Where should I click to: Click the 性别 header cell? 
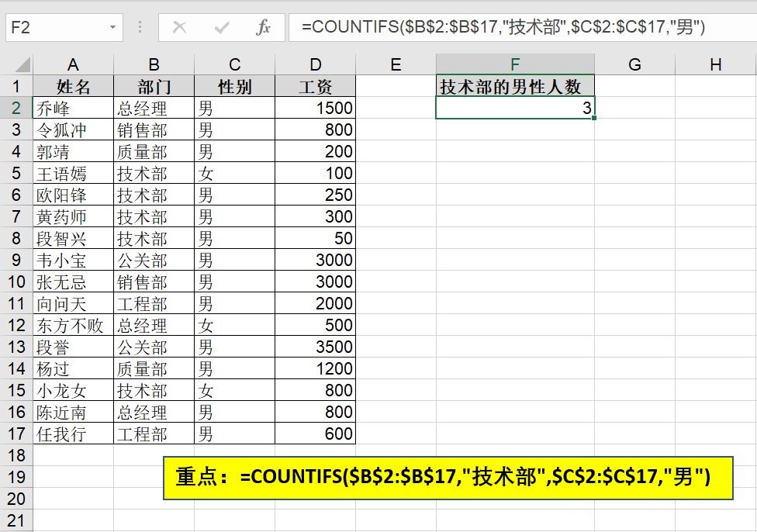235,86
